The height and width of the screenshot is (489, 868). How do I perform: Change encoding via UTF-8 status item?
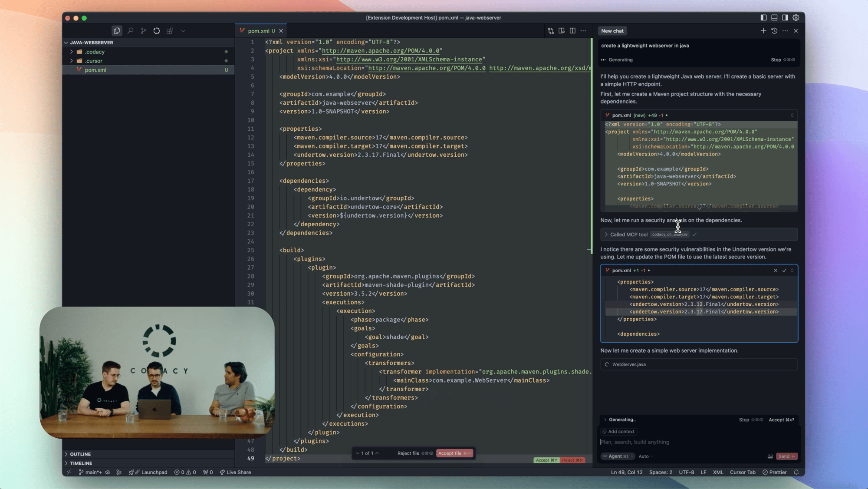point(686,472)
